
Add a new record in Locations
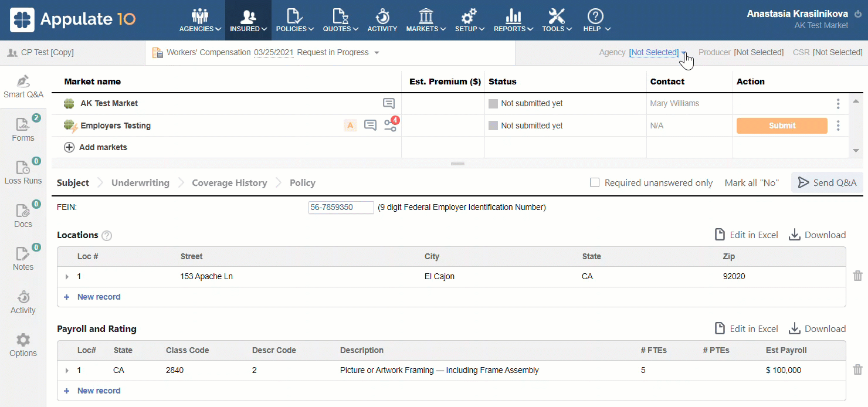click(x=93, y=297)
